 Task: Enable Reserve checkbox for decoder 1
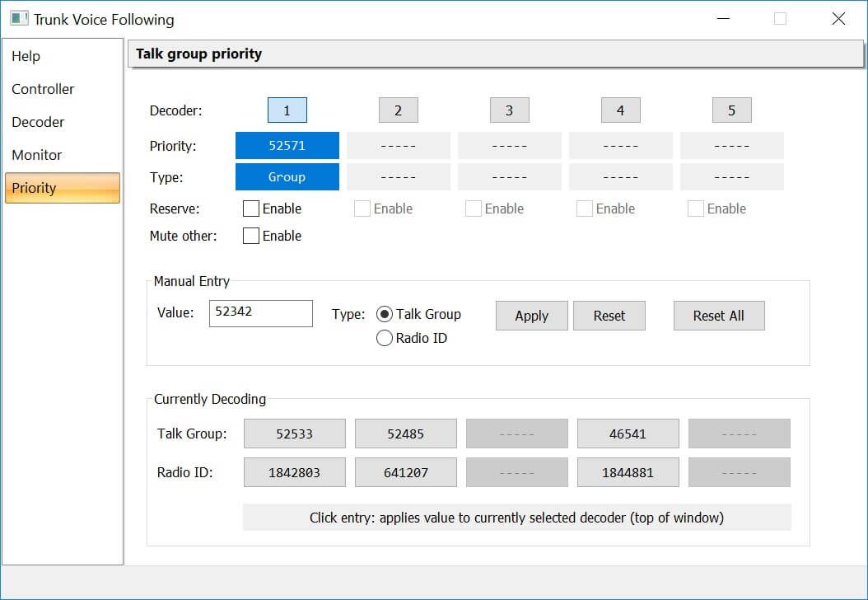251,209
